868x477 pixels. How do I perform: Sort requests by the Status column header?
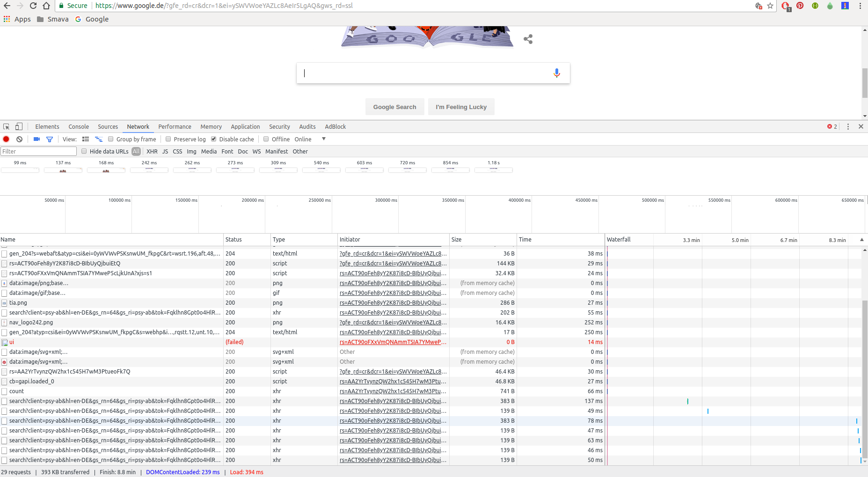coord(247,240)
